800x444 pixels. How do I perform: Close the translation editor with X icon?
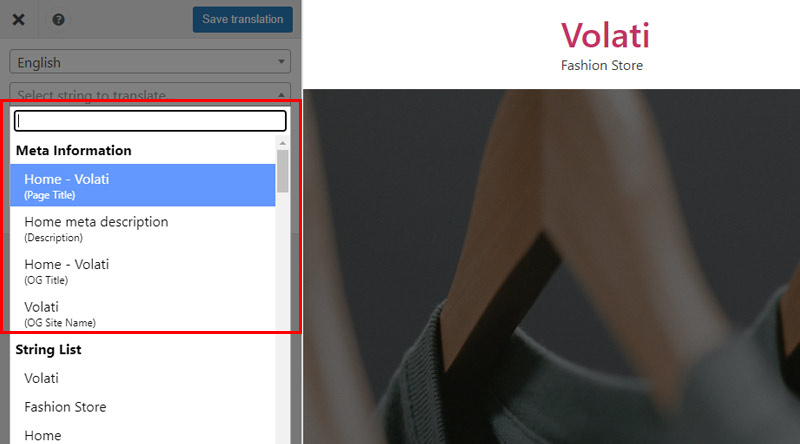pyautogui.click(x=18, y=19)
